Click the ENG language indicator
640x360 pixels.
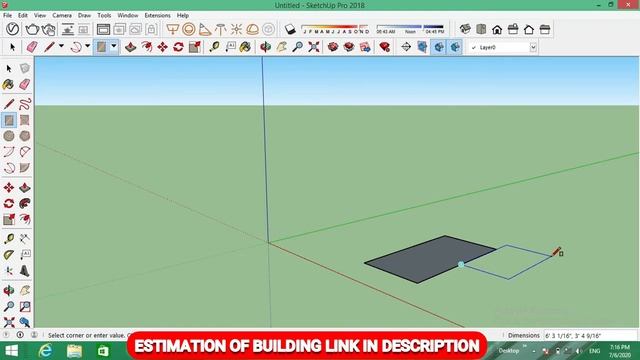(595, 351)
